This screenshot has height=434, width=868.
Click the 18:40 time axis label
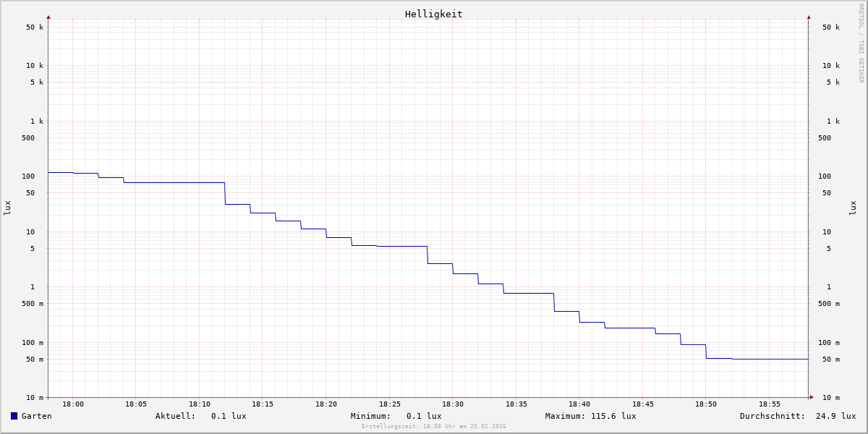click(579, 404)
